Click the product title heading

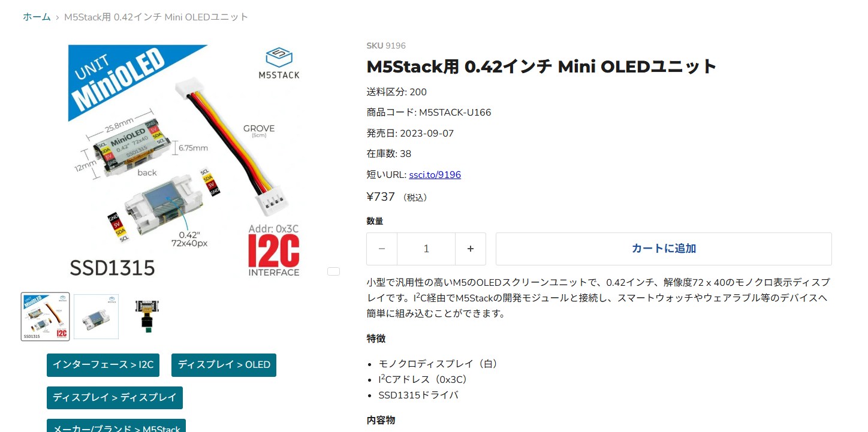[x=541, y=67]
